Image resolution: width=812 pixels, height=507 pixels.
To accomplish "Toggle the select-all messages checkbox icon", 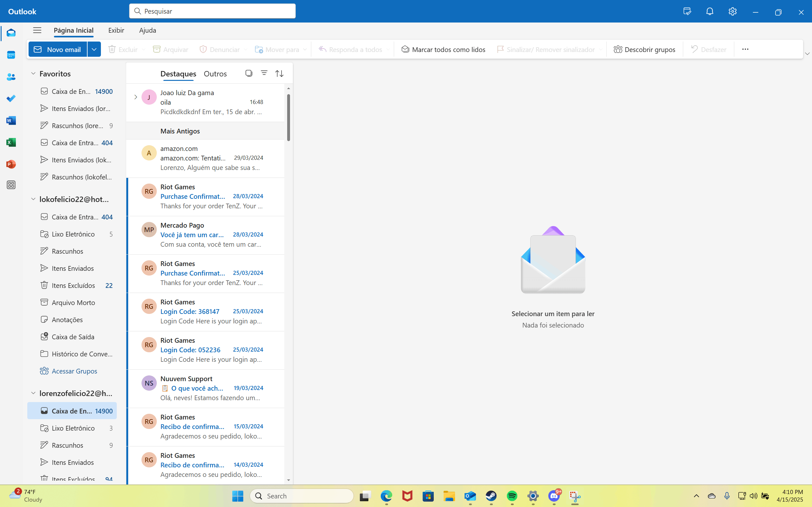I will [x=249, y=73].
